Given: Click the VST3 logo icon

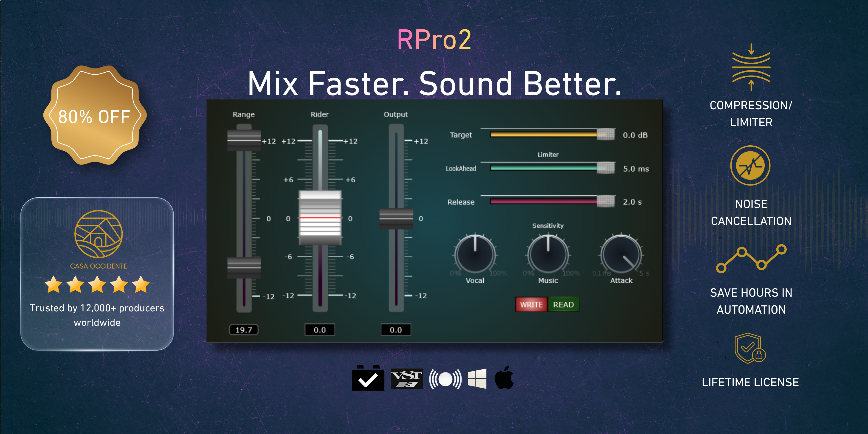Looking at the screenshot, I should coord(407,379).
